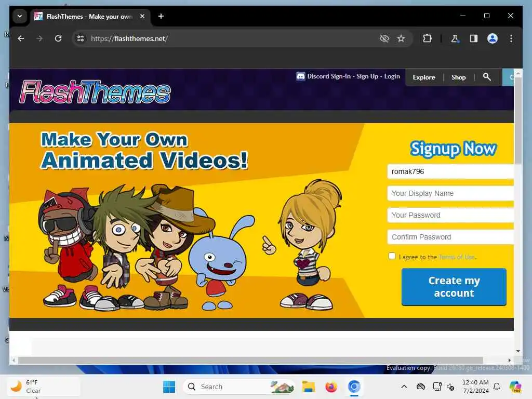Screen dimensions: 532x399
Task: Click the username field containing romak796
Action: coord(450,171)
